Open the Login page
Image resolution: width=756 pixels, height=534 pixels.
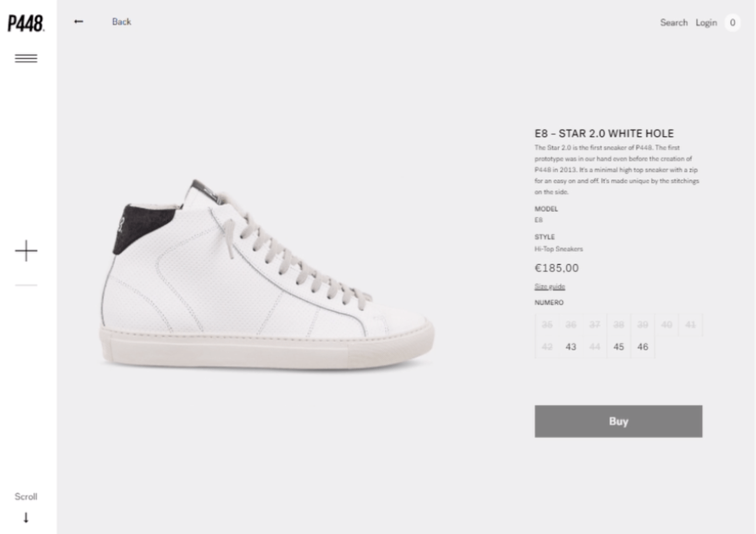pos(706,22)
